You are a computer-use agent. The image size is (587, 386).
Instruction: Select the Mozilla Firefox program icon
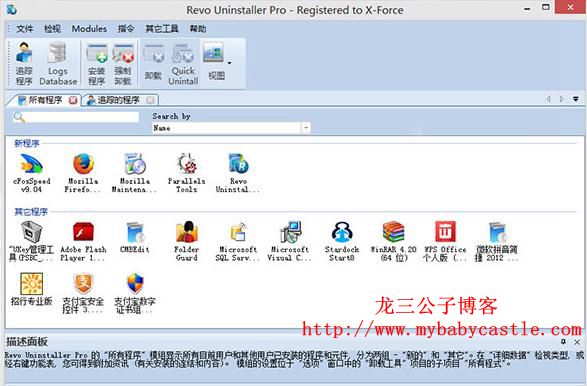[83, 173]
